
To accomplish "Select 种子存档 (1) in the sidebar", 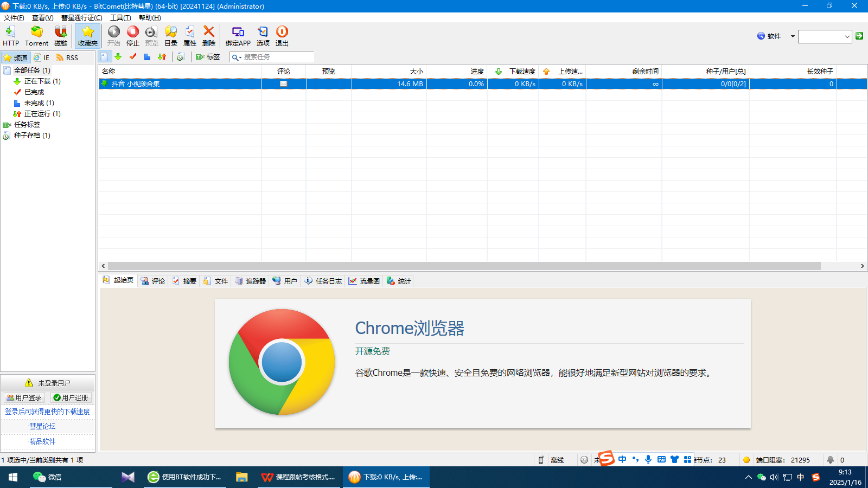I will point(32,136).
